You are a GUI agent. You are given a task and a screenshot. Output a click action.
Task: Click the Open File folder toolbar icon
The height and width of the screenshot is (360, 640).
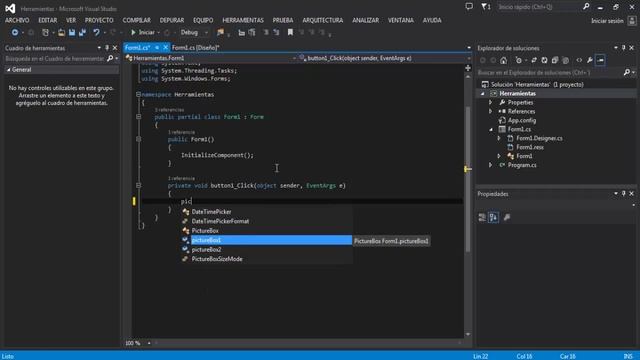point(61,33)
